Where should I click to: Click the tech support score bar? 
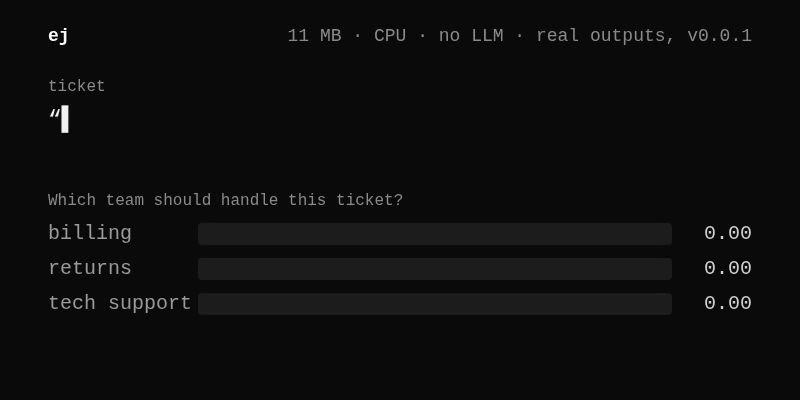coord(435,304)
